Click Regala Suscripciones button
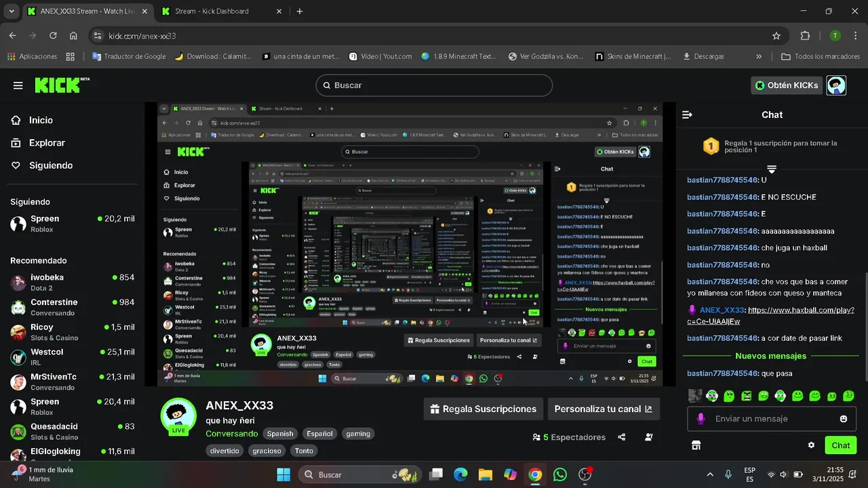The image size is (868, 488). tap(484, 409)
